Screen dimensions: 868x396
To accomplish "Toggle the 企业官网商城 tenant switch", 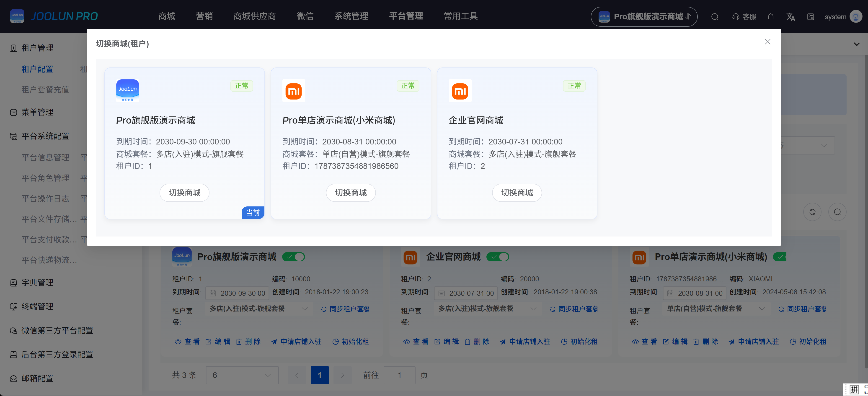I will click(498, 257).
